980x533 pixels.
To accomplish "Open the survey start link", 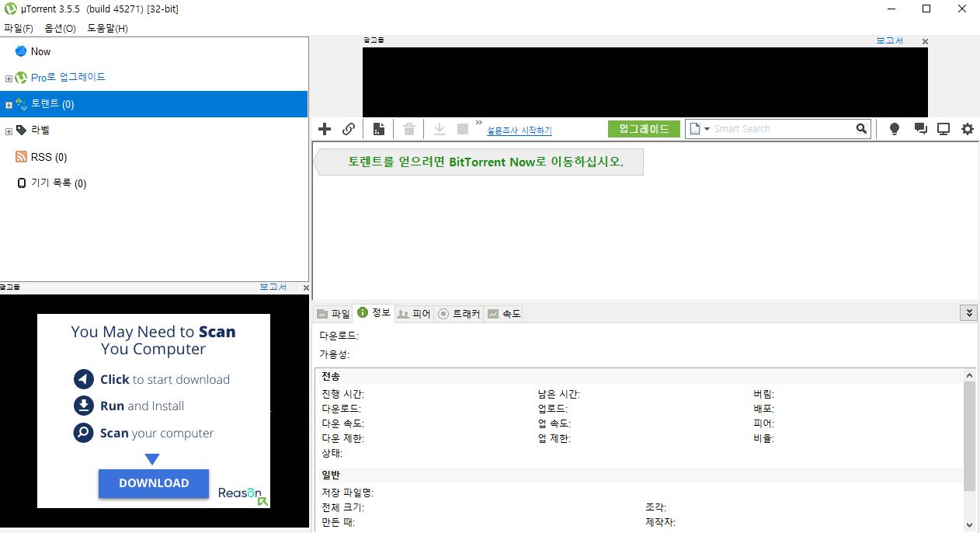I will click(x=519, y=131).
